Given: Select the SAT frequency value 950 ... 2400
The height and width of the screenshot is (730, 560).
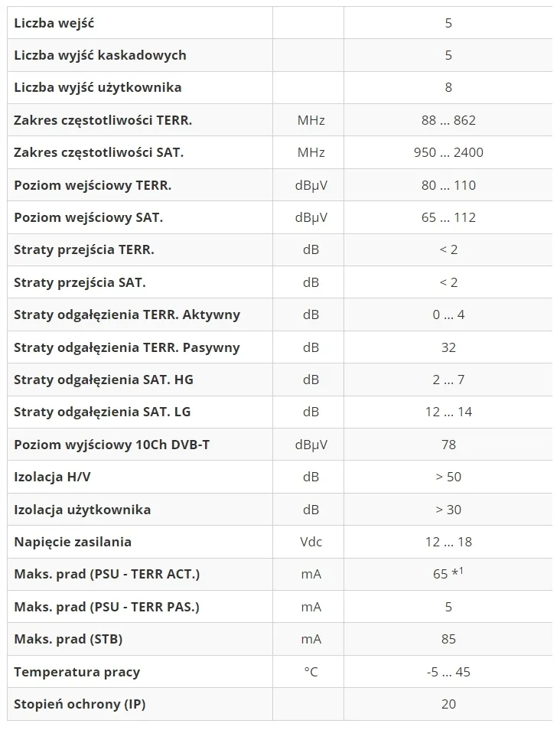Looking at the screenshot, I should tap(448, 152).
